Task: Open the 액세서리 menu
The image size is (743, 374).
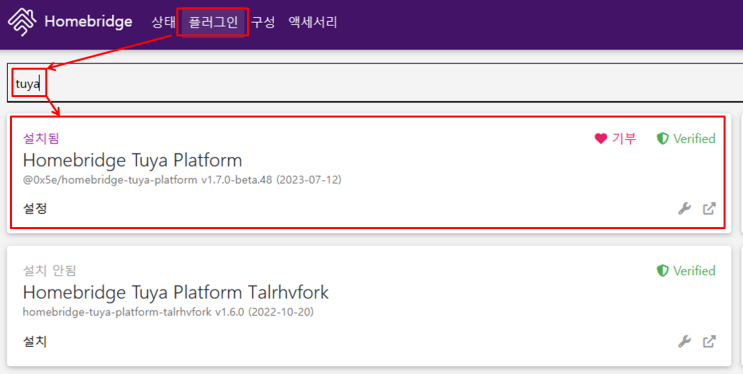Action: pos(313,22)
